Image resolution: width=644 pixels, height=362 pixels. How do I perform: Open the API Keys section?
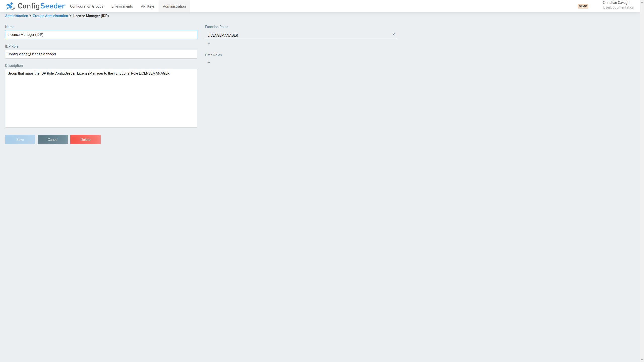[x=148, y=6]
